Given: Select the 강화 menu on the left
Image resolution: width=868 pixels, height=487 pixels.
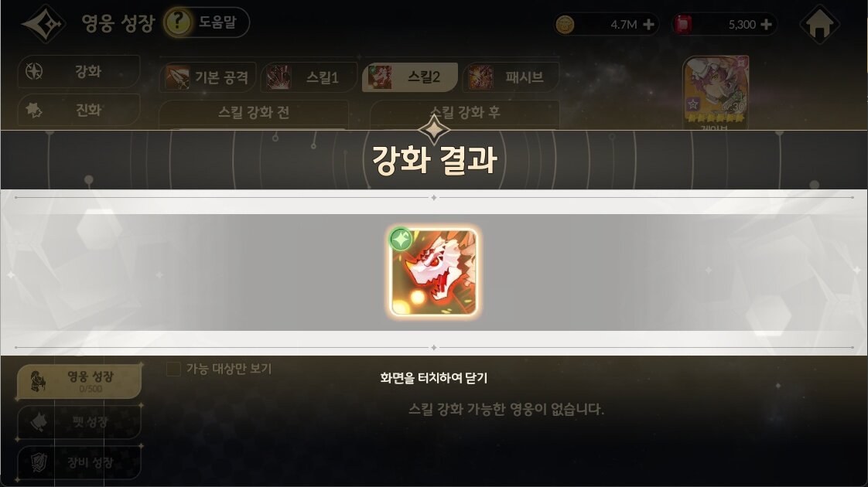Looking at the screenshot, I should tap(79, 71).
